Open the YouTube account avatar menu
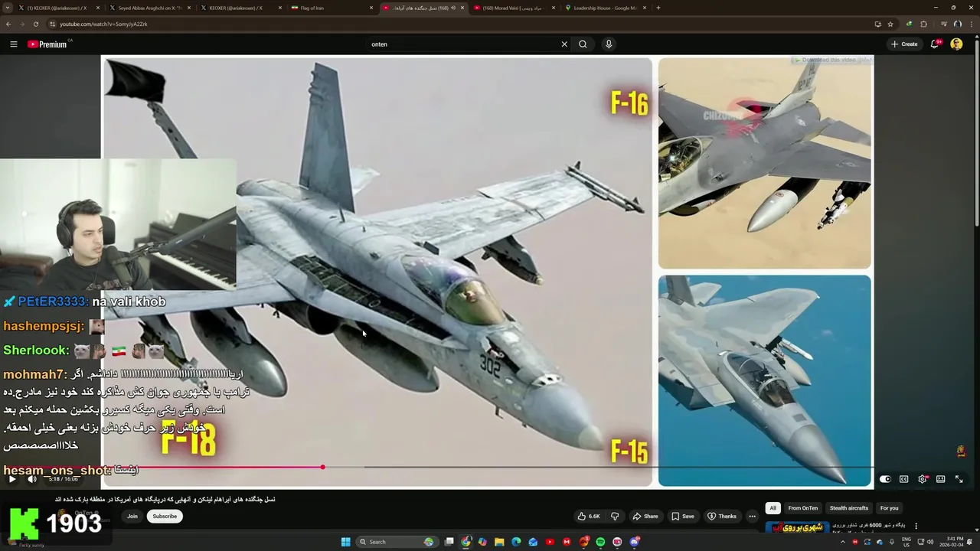The height and width of the screenshot is (551, 980). pyautogui.click(x=956, y=44)
